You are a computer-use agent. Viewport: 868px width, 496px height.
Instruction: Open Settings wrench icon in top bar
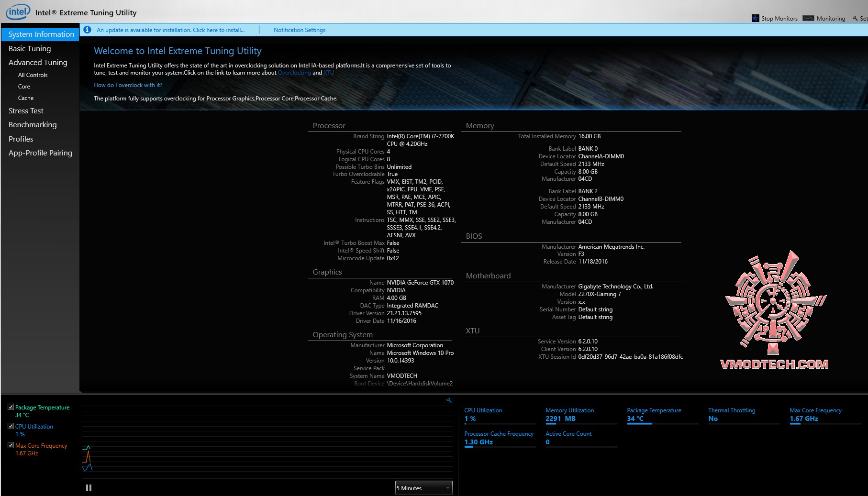[855, 18]
